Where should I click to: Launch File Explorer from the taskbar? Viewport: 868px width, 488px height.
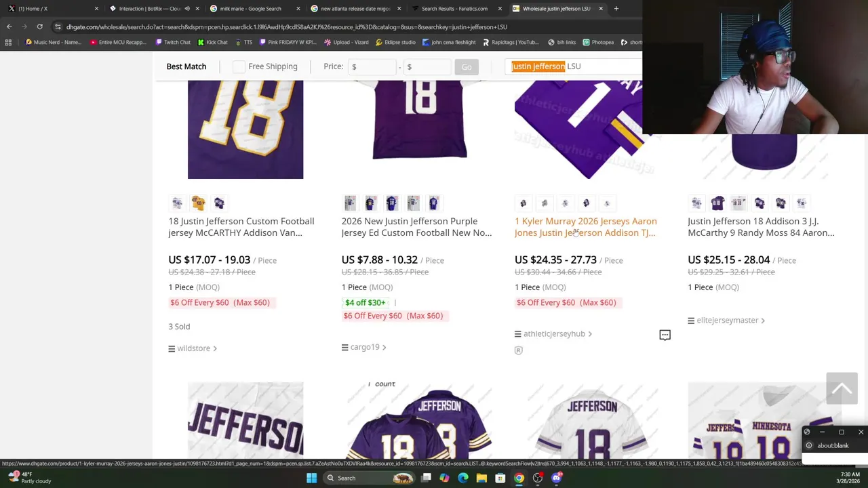tap(481, 478)
